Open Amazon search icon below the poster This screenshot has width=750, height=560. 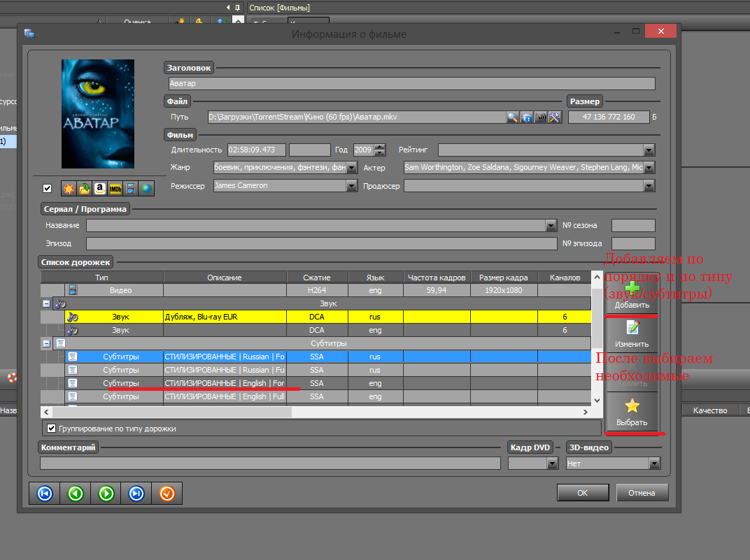point(99,188)
